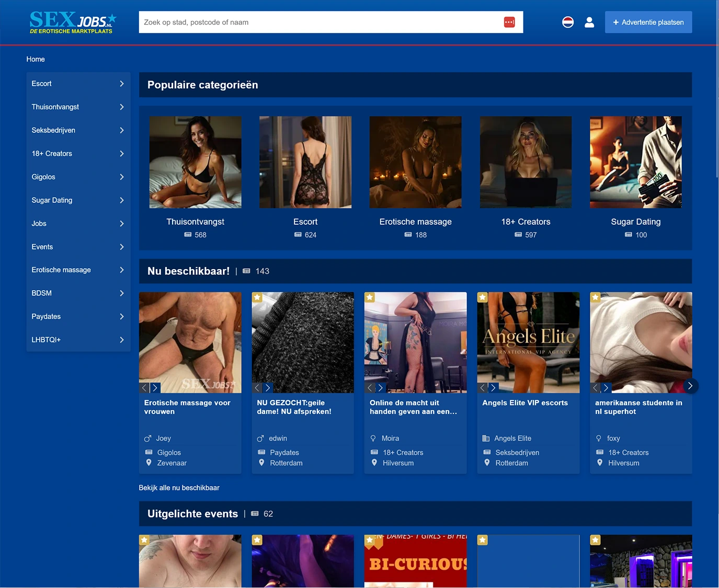
Task: Show the next photo on edwin's card
Action: click(x=268, y=388)
